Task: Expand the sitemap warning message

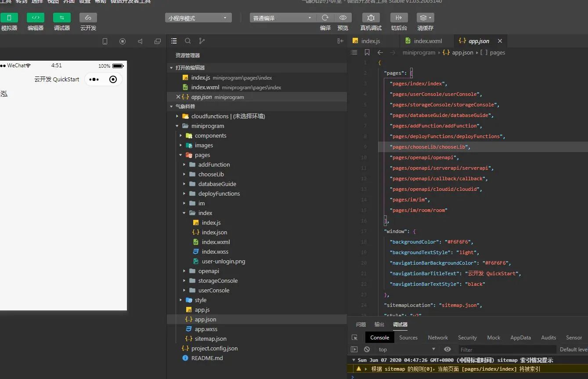Action: [366, 369]
